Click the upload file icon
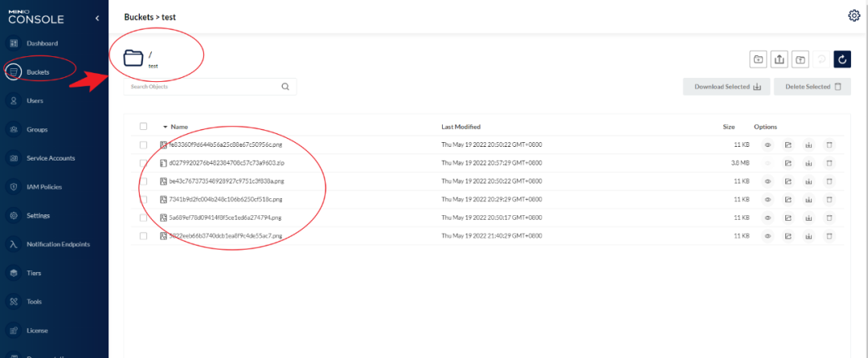The image size is (868, 358). point(779,59)
